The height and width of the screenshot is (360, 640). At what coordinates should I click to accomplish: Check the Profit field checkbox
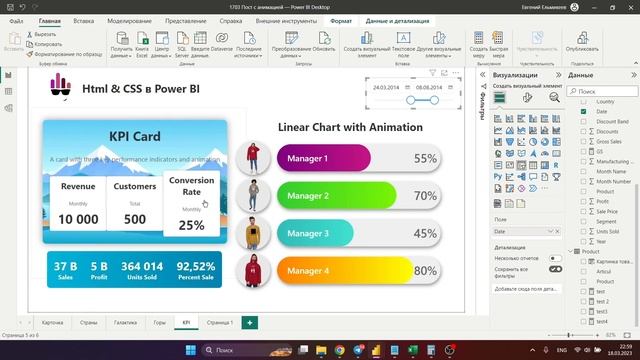tap(583, 201)
